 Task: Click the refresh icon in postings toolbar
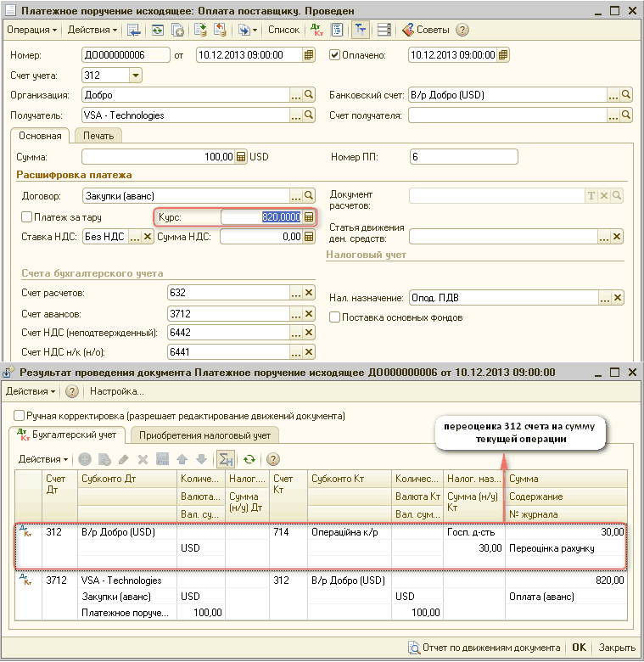pyautogui.click(x=249, y=459)
